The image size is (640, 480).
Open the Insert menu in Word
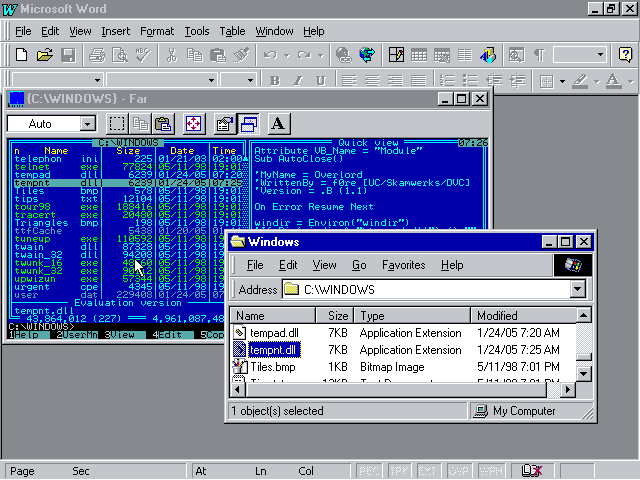point(116,31)
